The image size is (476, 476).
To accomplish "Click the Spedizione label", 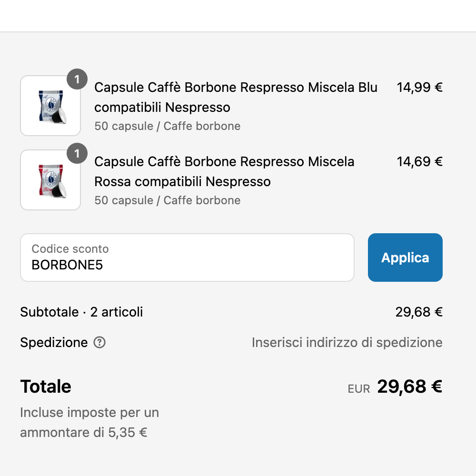I will (54, 343).
